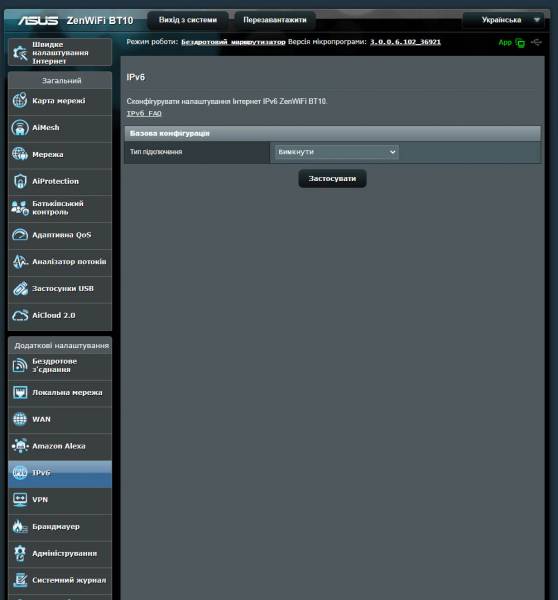This screenshot has width=558, height=600.
Task: Click the IPv6 sidebar icon
Action: [x=20, y=473]
